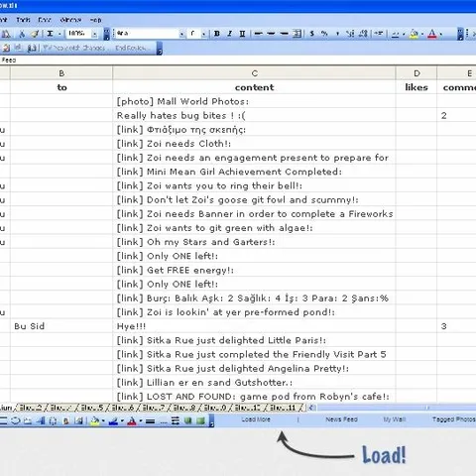Expand the font size dropdown
The height and width of the screenshot is (476, 476).
point(204,34)
